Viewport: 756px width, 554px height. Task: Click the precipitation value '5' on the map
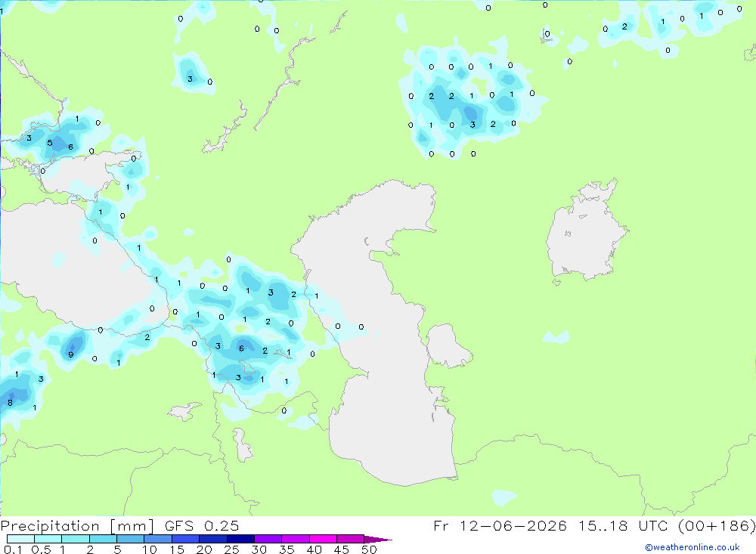click(50, 143)
